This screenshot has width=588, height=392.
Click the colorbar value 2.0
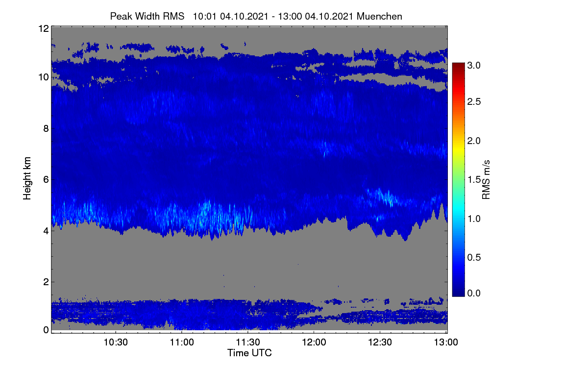pyautogui.click(x=473, y=141)
